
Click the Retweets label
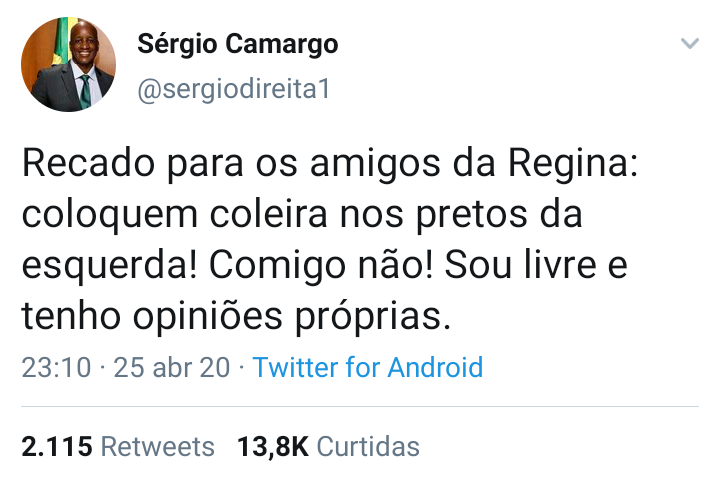158,446
